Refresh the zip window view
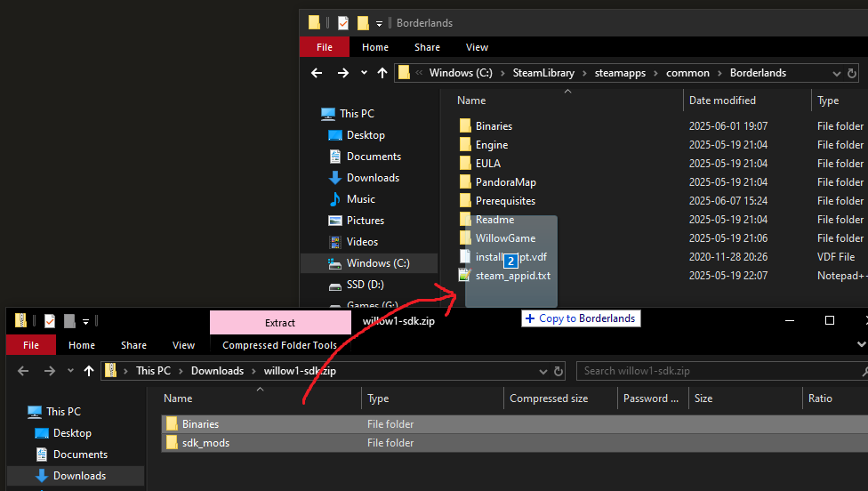868x491 pixels. click(x=559, y=371)
